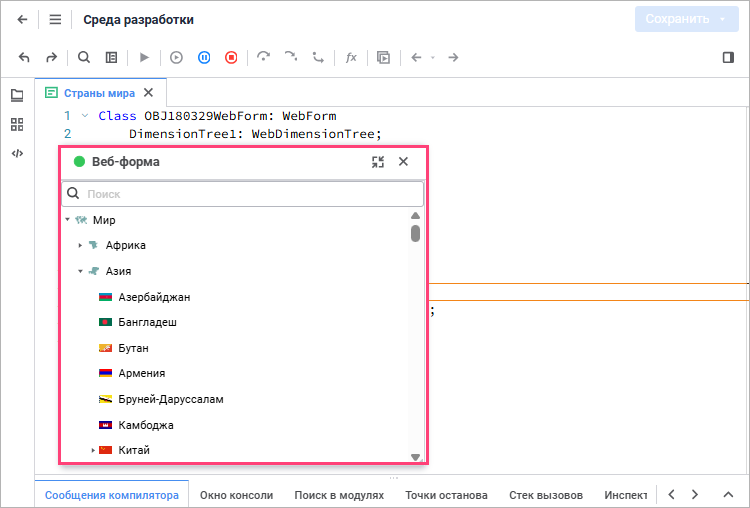This screenshot has width=750, height=508.
Task: Open the Точки останова tab
Action: pyautogui.click(x=446, y=495)
